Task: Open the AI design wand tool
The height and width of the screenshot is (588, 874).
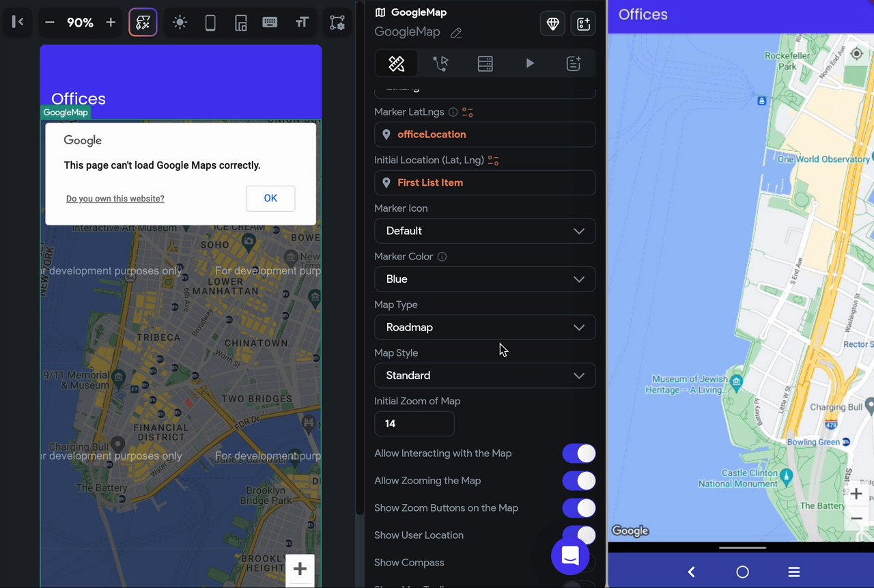Action: tap(143, 23)
